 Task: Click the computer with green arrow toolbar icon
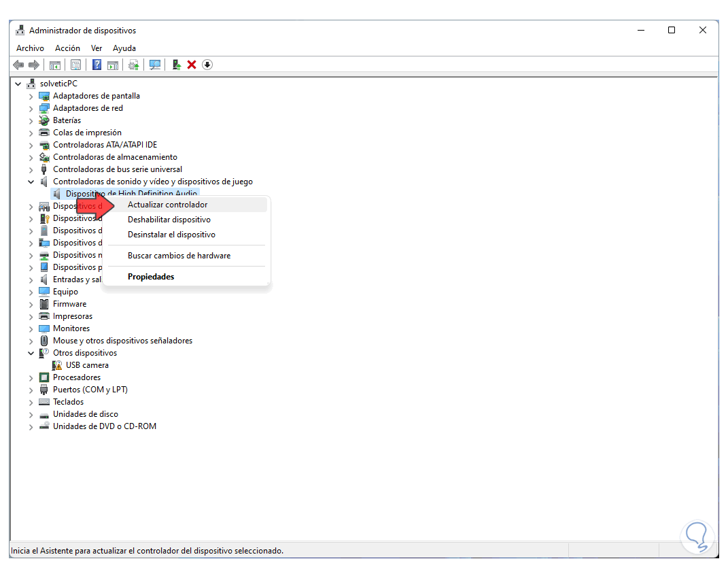coord(177,65)
